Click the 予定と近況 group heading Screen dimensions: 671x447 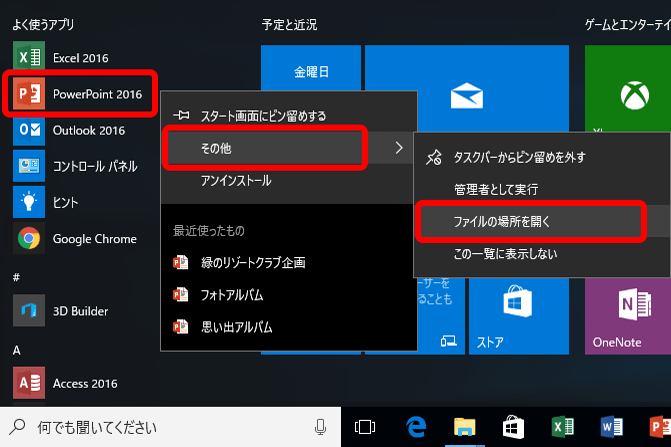point(289,25)
